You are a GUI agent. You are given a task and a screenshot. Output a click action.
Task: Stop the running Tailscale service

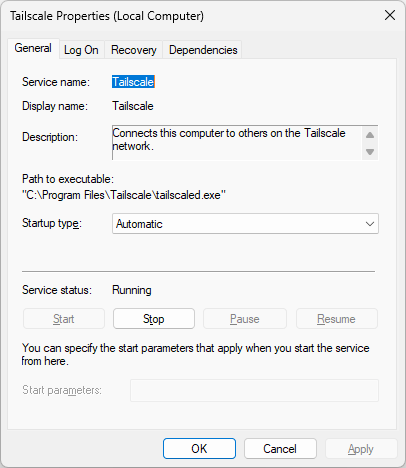click(154, 319)
